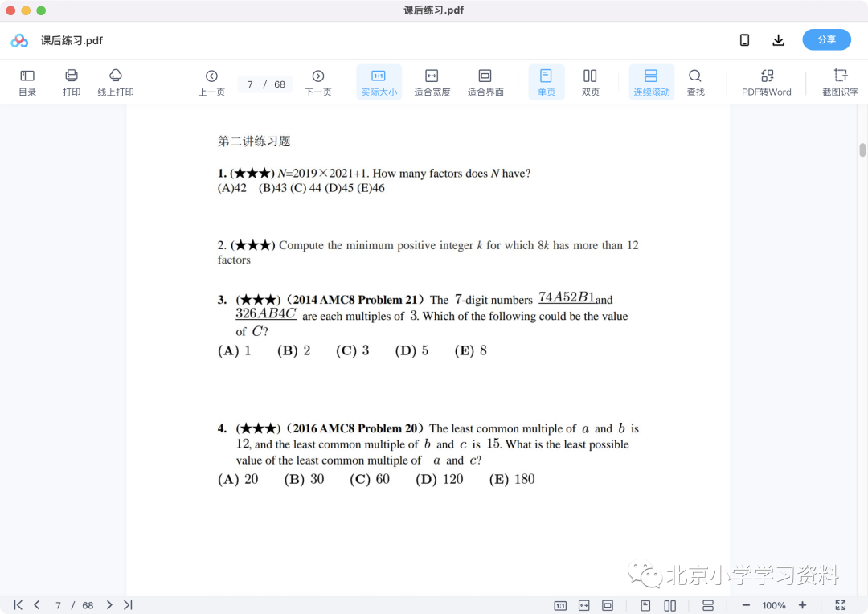Go to next page in bottom bar
868x614 pixels.
pos(109,605)
